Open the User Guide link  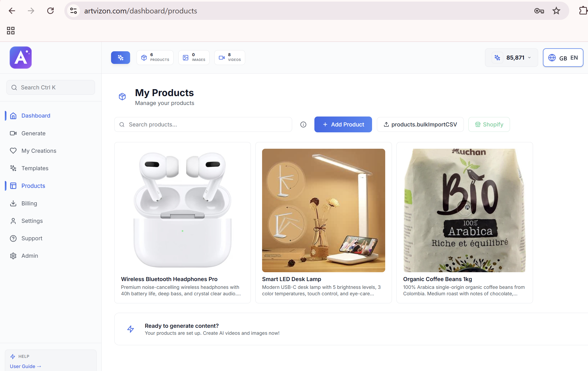click(25, 366)
